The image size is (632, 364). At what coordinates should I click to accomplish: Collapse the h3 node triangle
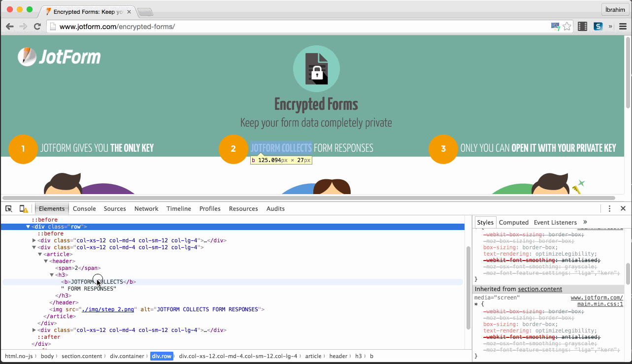[x=52, y=275]
